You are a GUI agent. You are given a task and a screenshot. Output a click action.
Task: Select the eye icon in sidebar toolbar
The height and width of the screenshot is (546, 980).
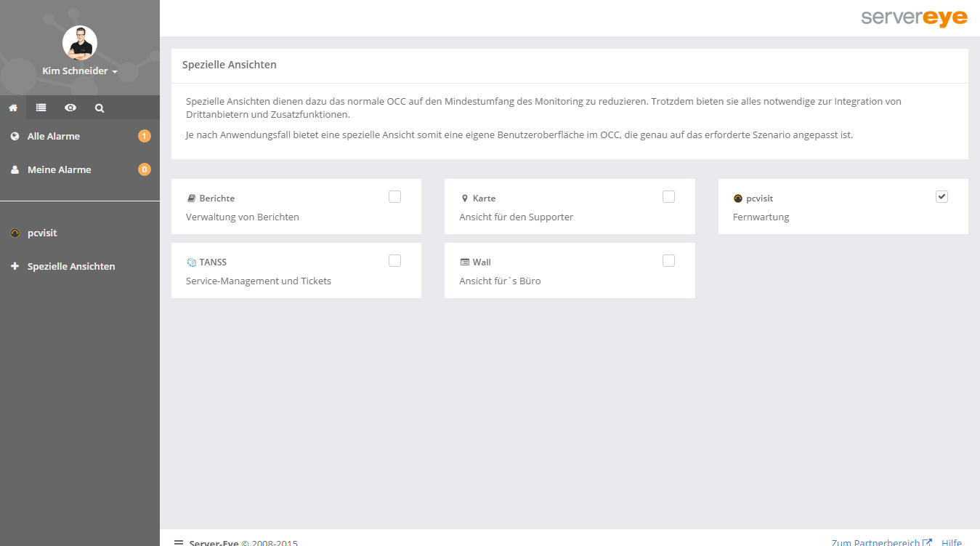click(x=70, y=108)
